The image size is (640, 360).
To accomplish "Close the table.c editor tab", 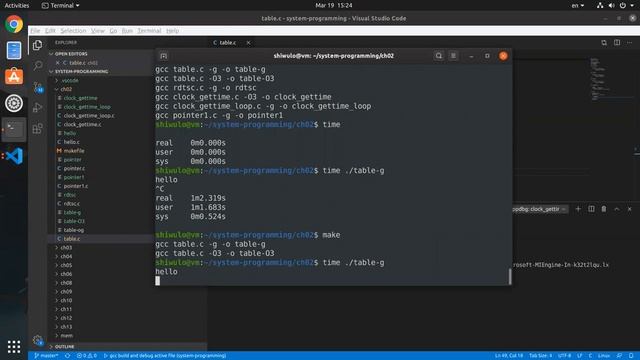I will 248,42.
